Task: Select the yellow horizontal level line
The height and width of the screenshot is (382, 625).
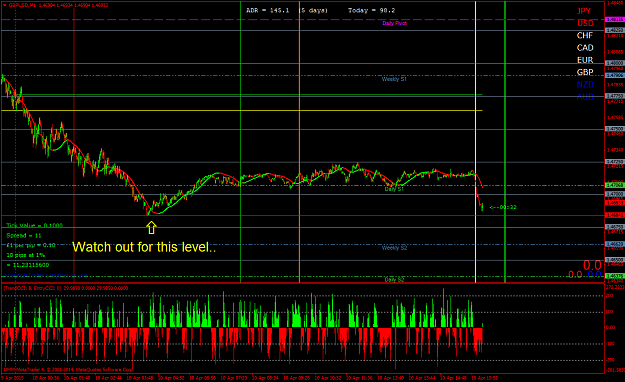Action: tap(242, 110)
